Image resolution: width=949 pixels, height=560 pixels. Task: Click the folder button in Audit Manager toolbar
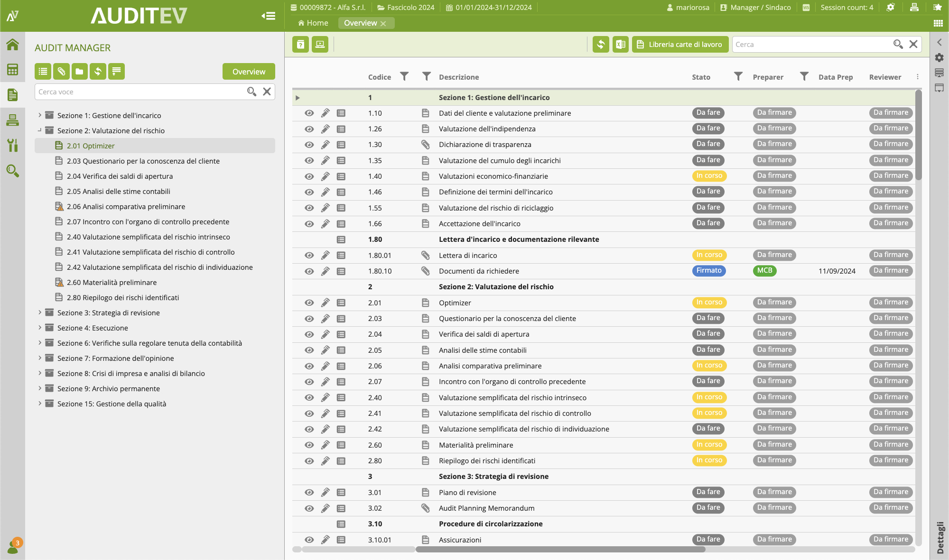pyautogui.click(x=79, y=72)
